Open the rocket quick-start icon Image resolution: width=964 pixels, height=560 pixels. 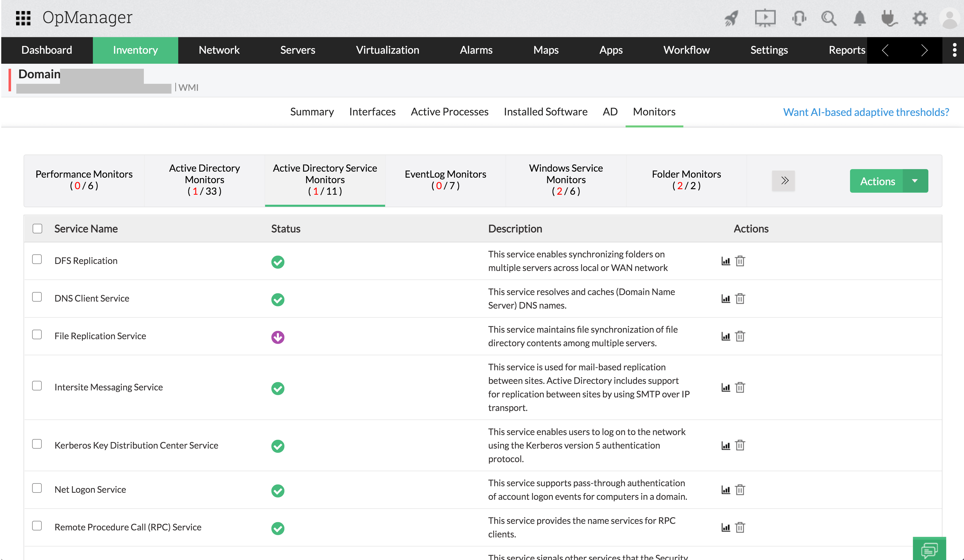tap(731, 18)
